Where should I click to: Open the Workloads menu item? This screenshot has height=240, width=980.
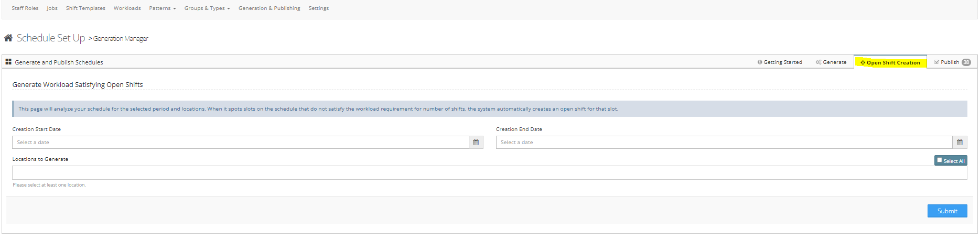click(127, 8)
